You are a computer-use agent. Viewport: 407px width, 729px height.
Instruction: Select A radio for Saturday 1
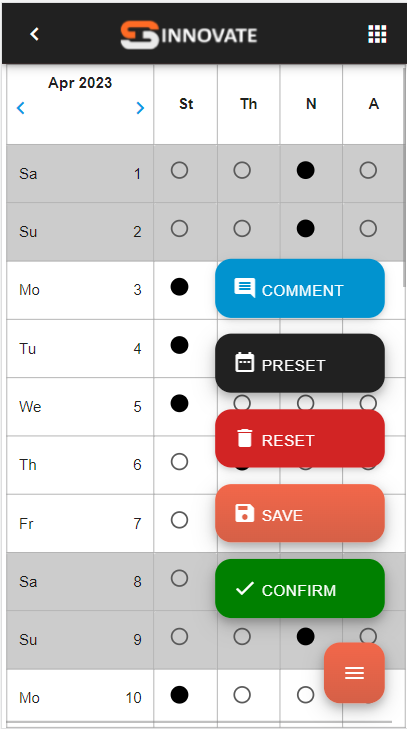(x=368, y=171)
